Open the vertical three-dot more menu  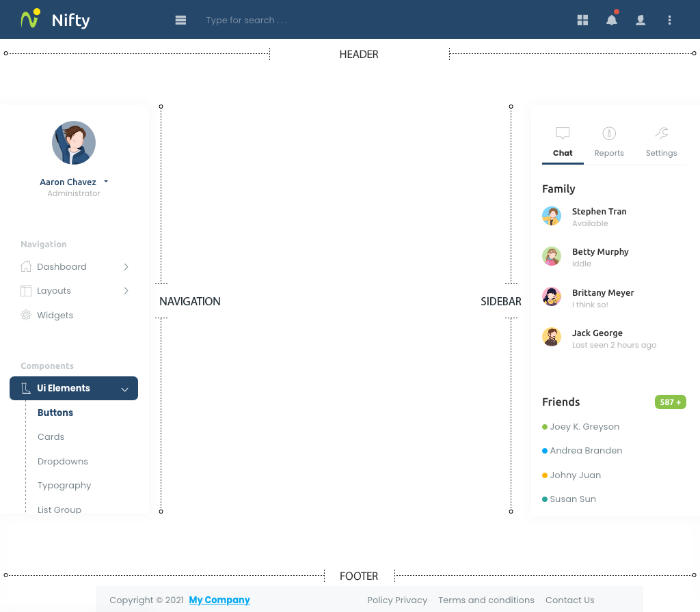[669, 20]
